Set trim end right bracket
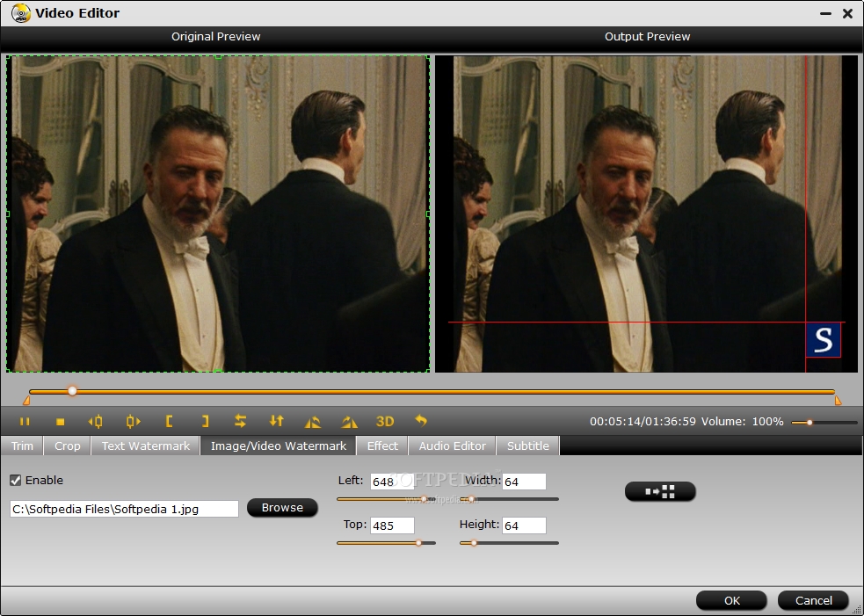This screenshot has width=864, height=616. click(205, 422)
